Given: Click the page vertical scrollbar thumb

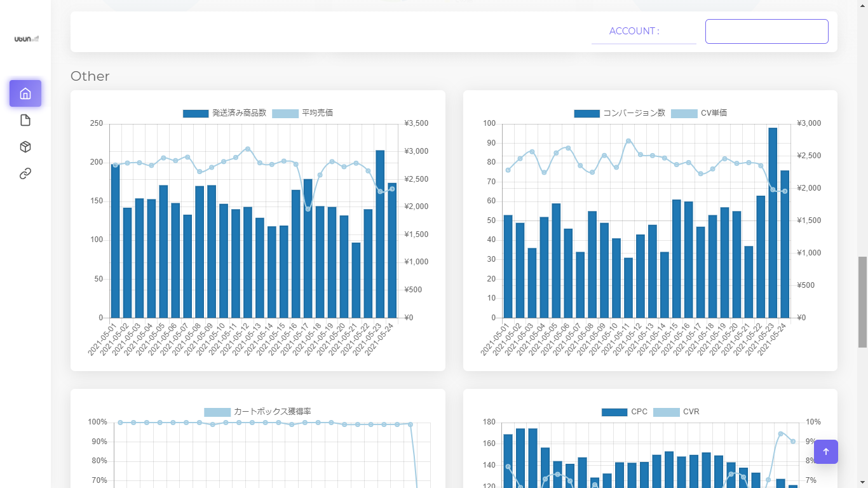Looking at the screenshot, I should [862, 302].
